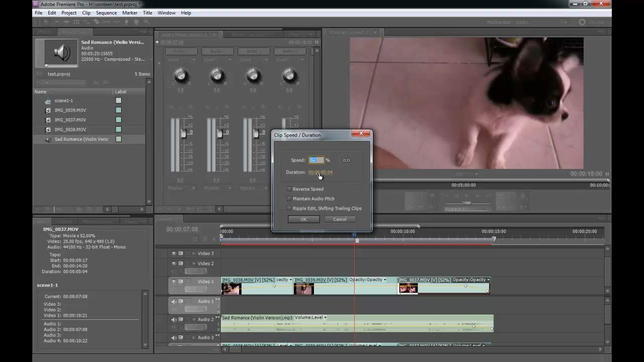
Task: Open the Workspace dropdown
Action: [541, 22]
